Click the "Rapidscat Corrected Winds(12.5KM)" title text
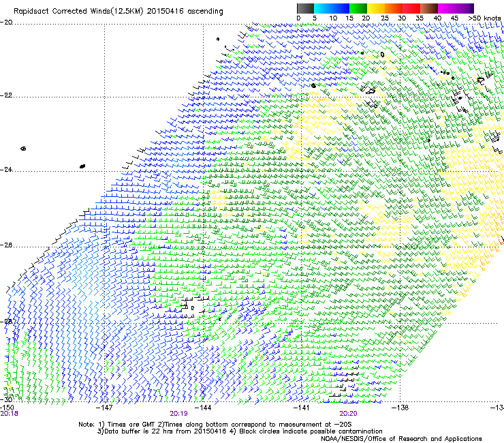 click(x=78, y=12)
